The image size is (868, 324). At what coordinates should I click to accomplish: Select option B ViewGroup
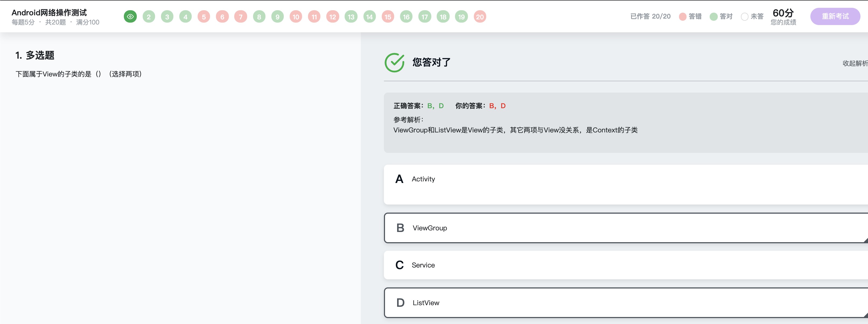click(626, 228)
